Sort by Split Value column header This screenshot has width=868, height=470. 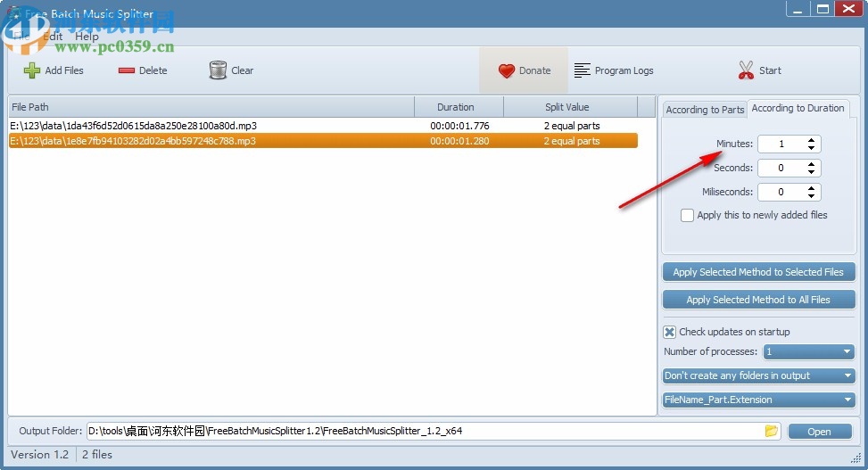pos(571,107)
